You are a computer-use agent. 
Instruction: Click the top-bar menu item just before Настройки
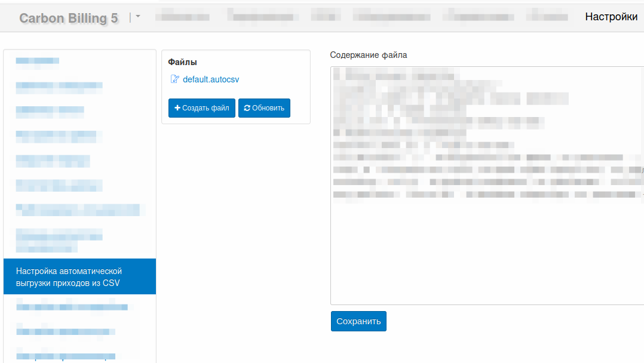pos(542,17)
